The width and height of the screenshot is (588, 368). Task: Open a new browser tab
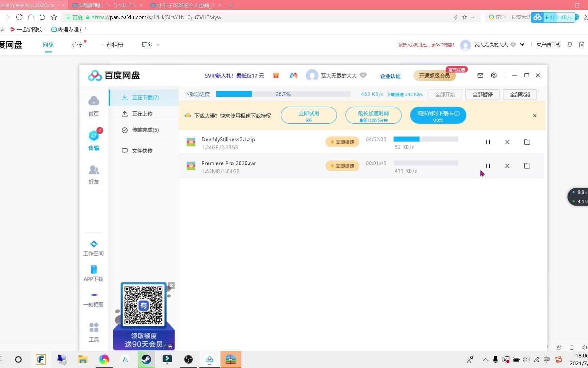[231, 5]
